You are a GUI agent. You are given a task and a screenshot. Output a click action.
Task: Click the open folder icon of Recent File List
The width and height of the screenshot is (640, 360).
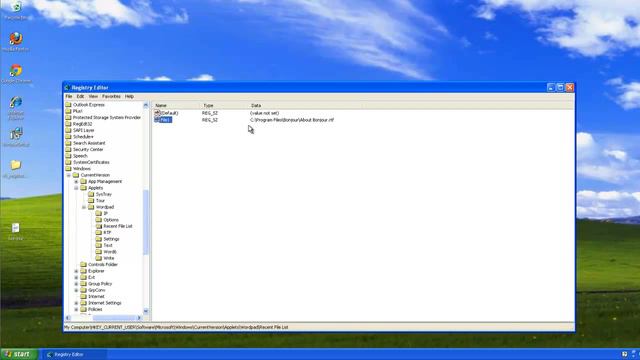coord(99,226)
